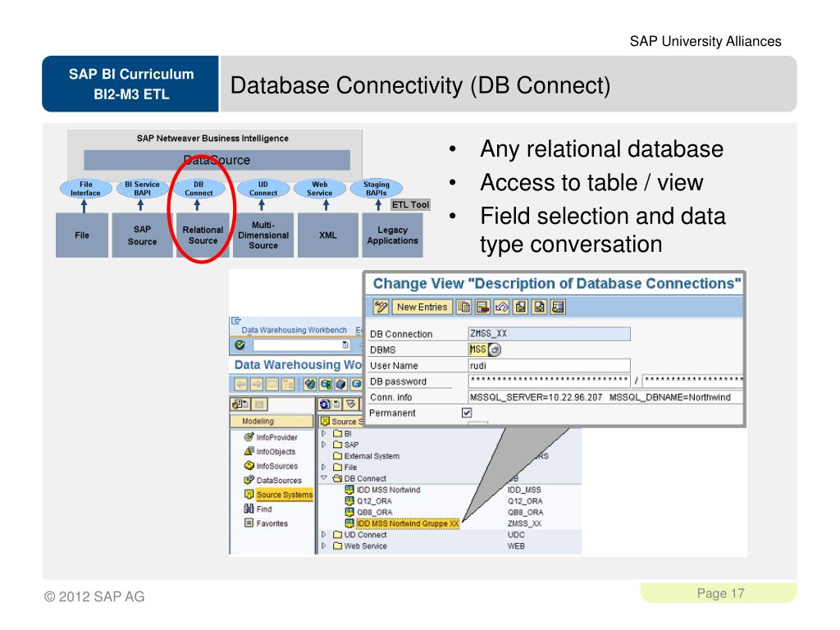Image resolution: width=840 pixels, height=630 pixels.
Task: Click the refresh icon above the source tree
Action: tap(324, 404)
